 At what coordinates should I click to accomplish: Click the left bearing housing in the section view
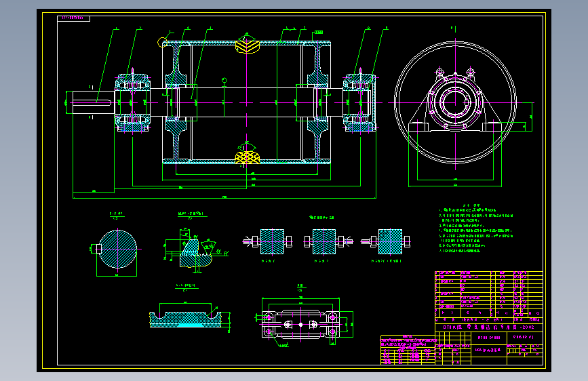[132, 102]
